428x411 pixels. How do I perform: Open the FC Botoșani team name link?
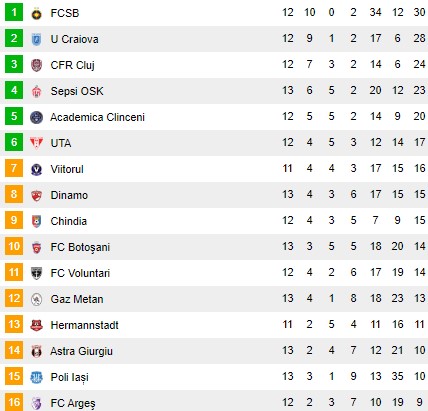point(80,247)
